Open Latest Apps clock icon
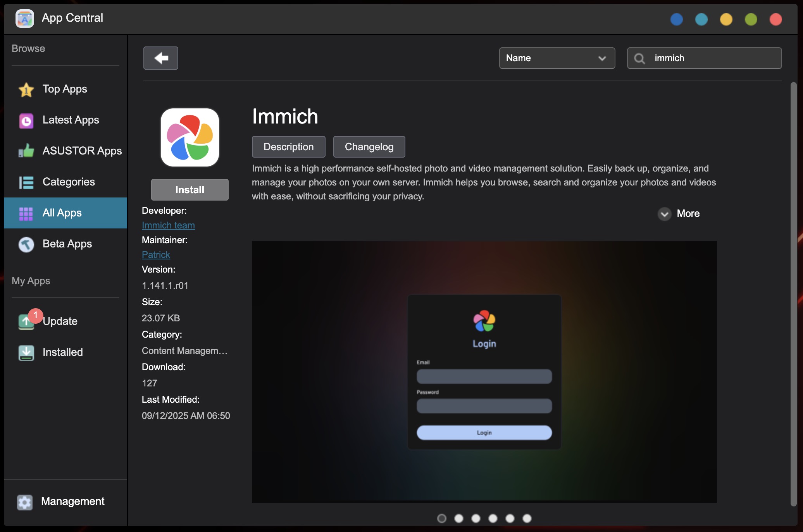This screenshot has height=532, width=803. point(26,120)
